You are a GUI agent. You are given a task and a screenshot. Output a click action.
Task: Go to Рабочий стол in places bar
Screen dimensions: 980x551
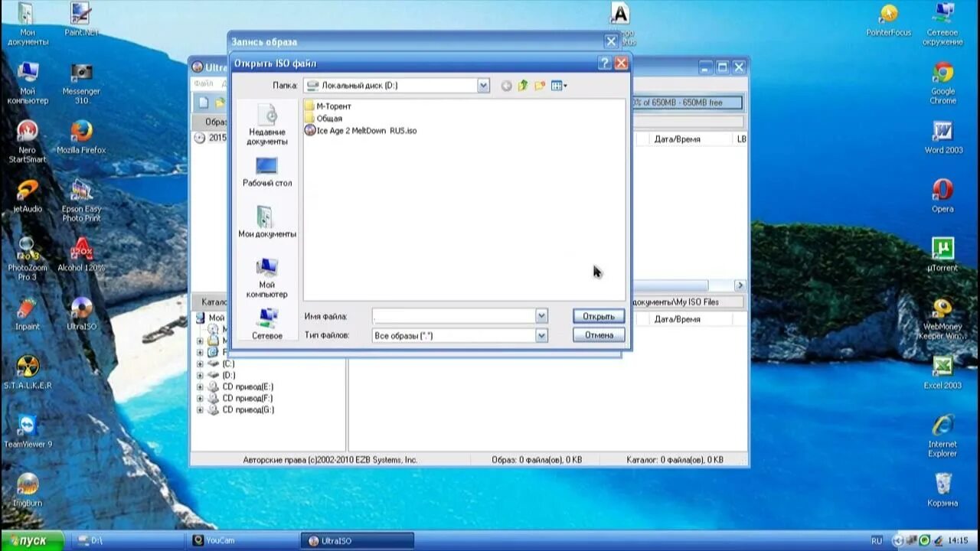[x=266, y=171]
